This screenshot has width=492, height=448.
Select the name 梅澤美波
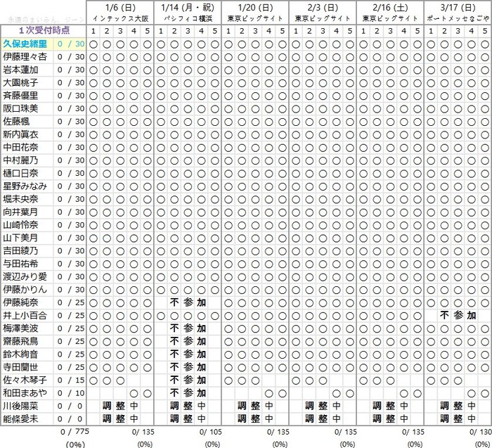click(x=20, y=328)
